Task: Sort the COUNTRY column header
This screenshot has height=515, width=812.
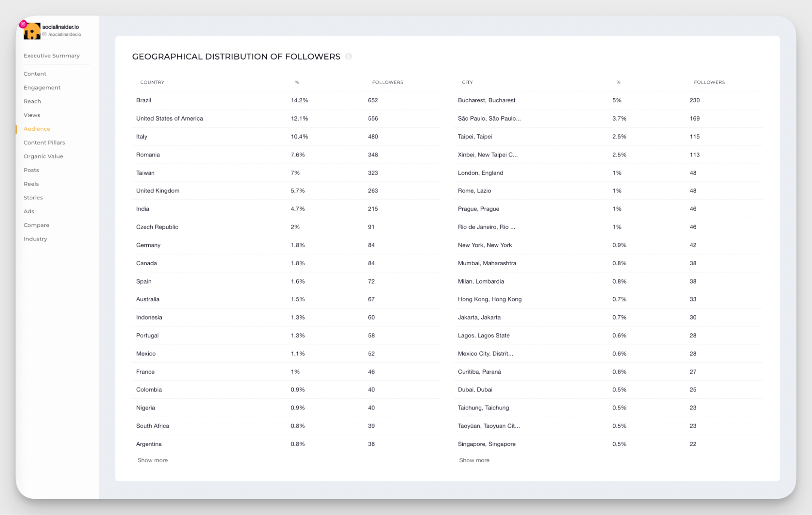Action: click(x=152, y=82)
